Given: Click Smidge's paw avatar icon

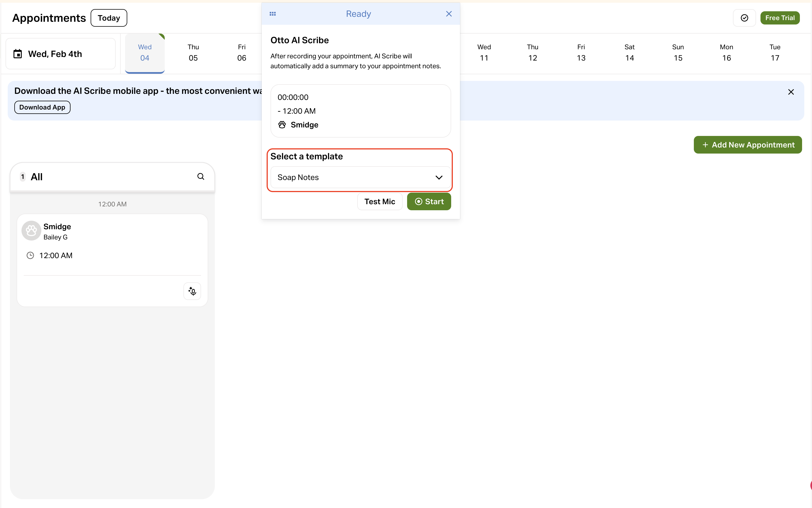Looking at the screenshot, I should [x=31, y=231].
